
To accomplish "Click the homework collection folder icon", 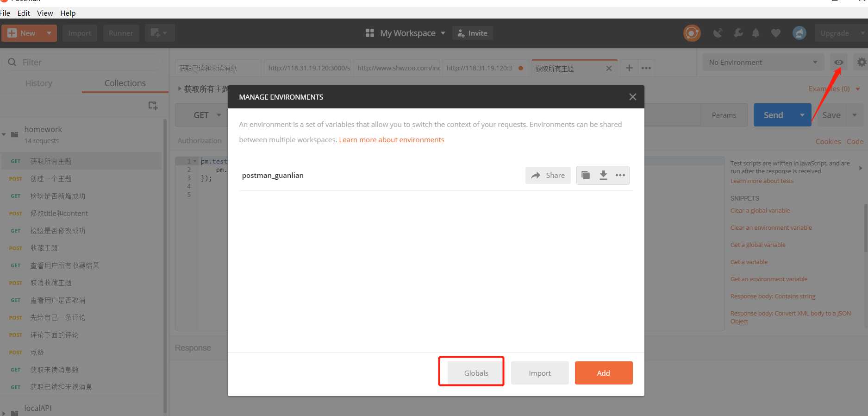I will [x=15, y=135].
